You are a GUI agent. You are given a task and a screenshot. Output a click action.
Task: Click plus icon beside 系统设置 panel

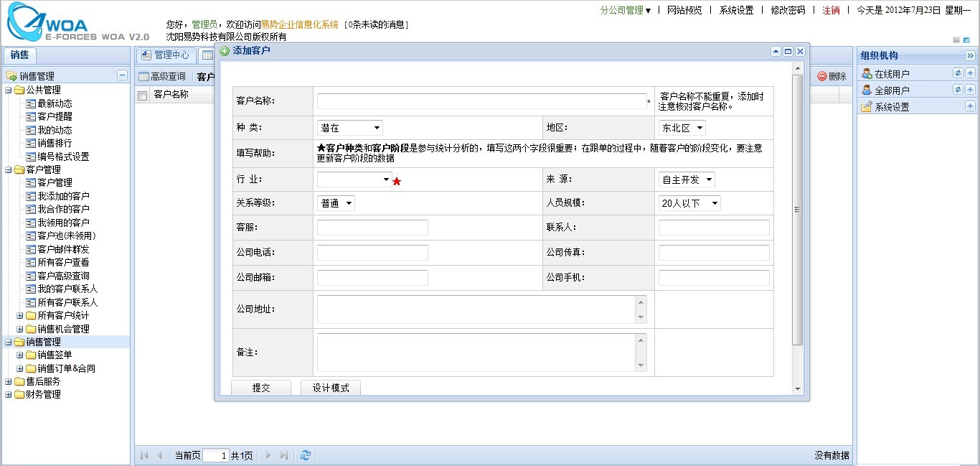pyautogui.click(x=970, y=106)
